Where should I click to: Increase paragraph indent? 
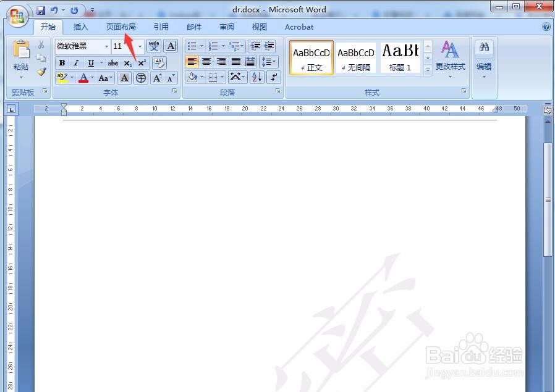[269, 46]
